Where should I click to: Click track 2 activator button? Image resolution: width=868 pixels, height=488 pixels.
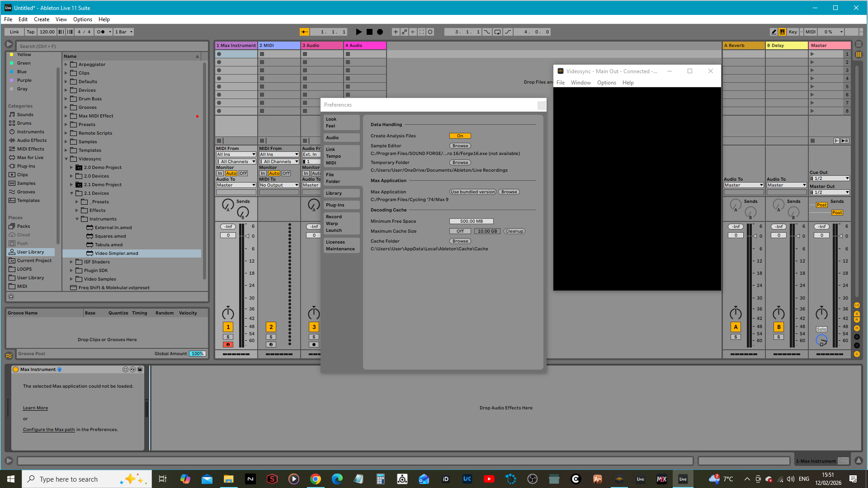point(271,327)
